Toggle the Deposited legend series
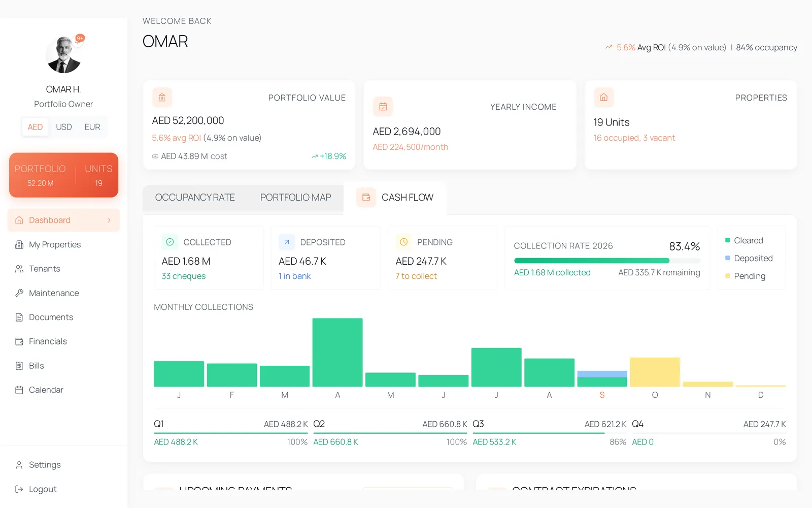Viewport: 812px width, 508px height. (749, 258)
